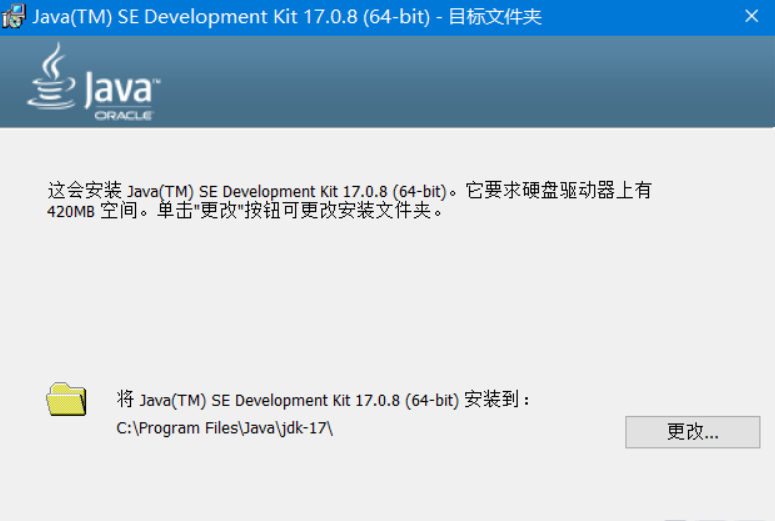The image size is (775, 521).
Task: Click the line starting with 420MB 空间
Action: [x=245, y=211]
